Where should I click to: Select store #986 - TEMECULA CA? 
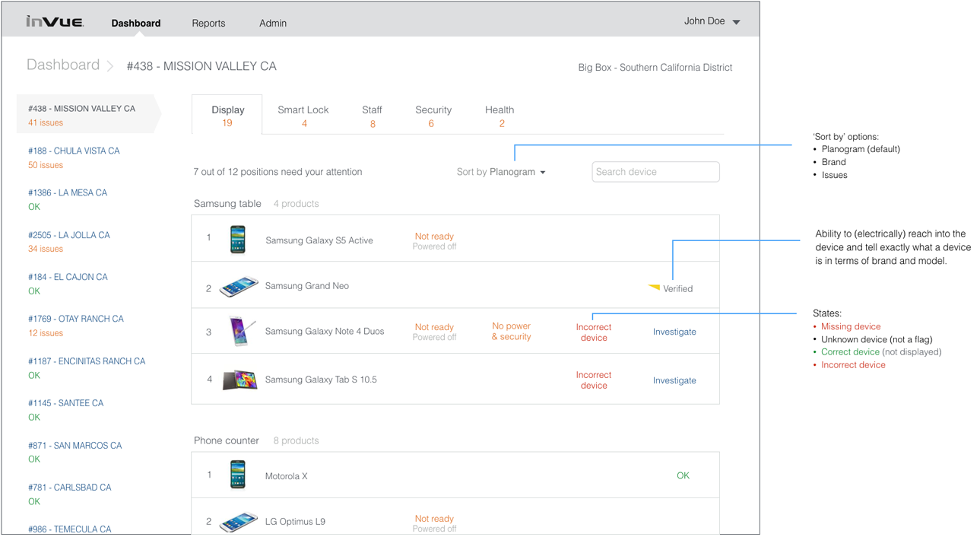(x=70, y=529)
